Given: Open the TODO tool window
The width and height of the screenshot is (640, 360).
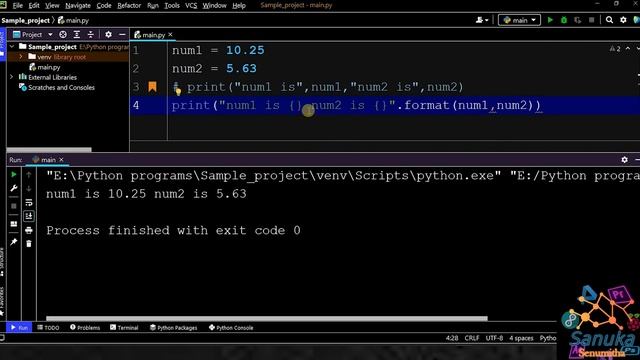Looking at the screenshot, I should (x=48, y=328).
